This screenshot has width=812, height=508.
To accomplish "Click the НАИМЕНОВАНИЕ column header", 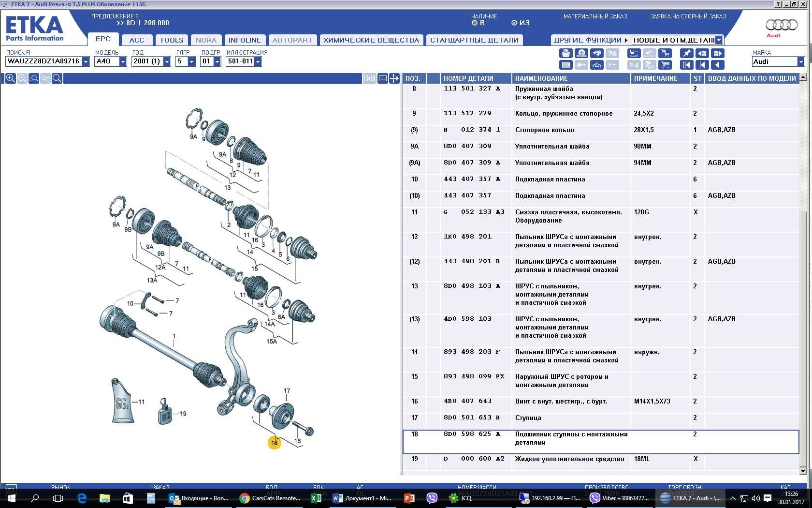I will pos(571,78).
